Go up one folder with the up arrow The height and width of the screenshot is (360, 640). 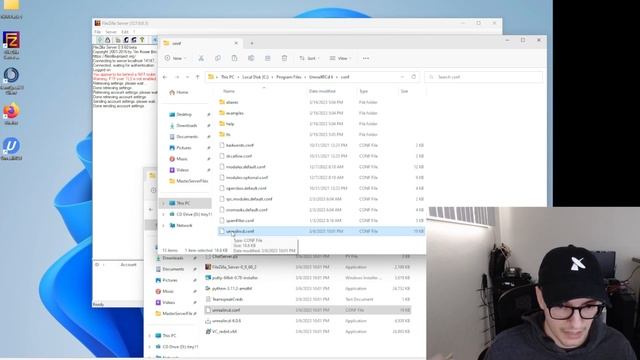pyautogui.click(x=198, y=77)
